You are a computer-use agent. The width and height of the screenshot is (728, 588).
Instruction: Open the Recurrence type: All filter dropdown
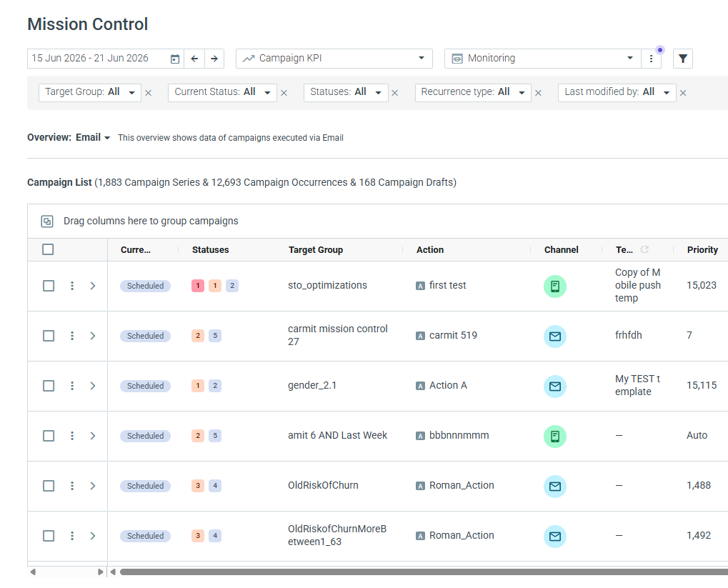tap(473, 92)
